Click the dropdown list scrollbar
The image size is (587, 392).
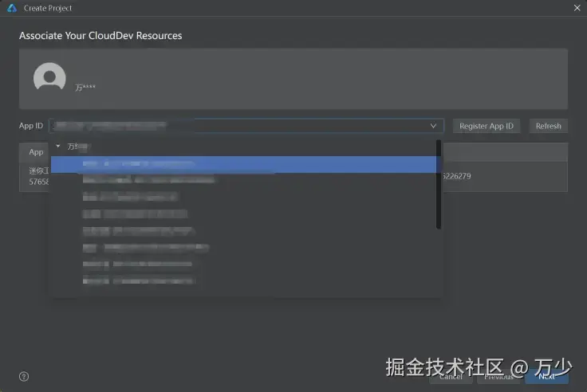(439, 184)
